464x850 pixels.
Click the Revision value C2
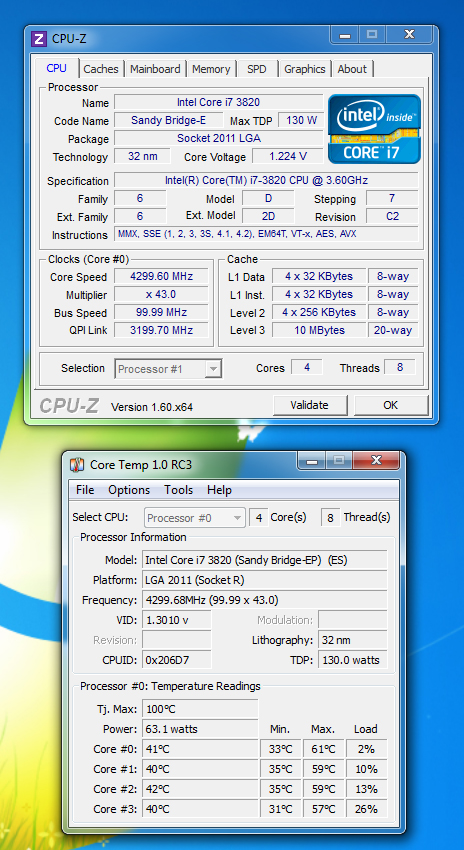[392, 216]
